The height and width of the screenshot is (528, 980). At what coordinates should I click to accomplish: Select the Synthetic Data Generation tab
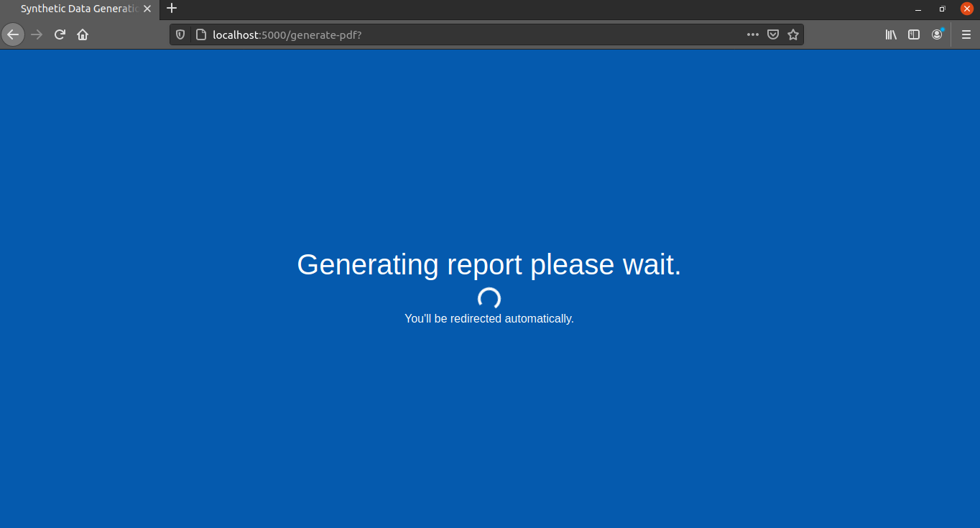79,9
